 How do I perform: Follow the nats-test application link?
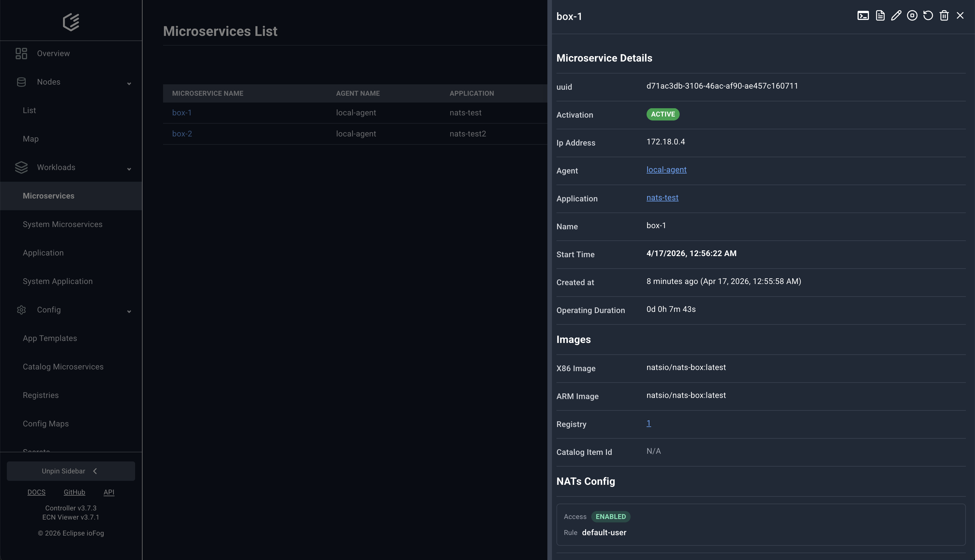662,197
